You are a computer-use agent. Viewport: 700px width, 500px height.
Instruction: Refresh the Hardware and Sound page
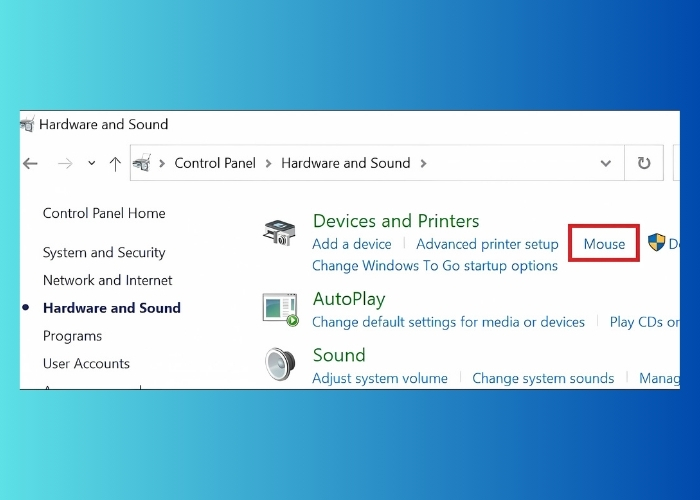pos(644,163)
